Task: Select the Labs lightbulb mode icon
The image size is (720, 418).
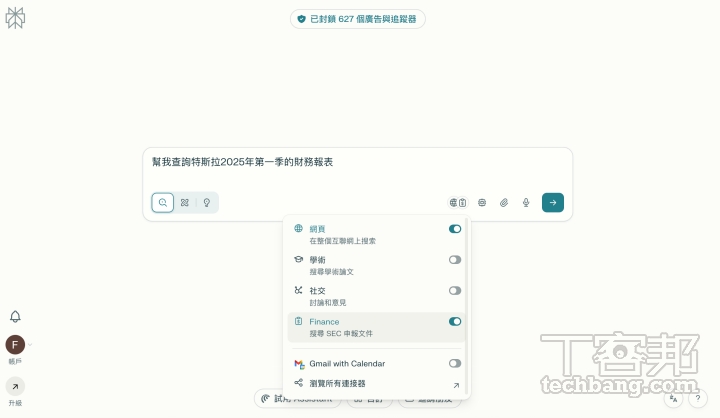Action: point(207,203)
